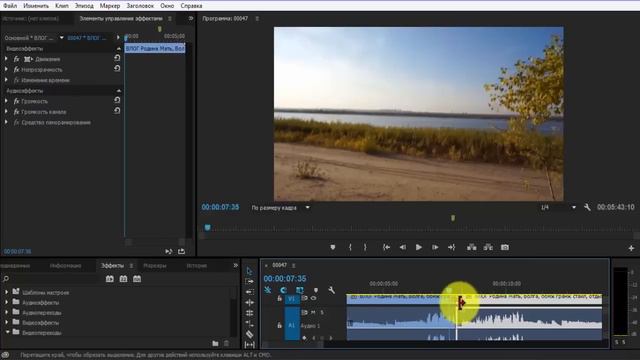Reset the Движение effect
The width and height of the screenshot is (640, 360).
coord(117,58)
